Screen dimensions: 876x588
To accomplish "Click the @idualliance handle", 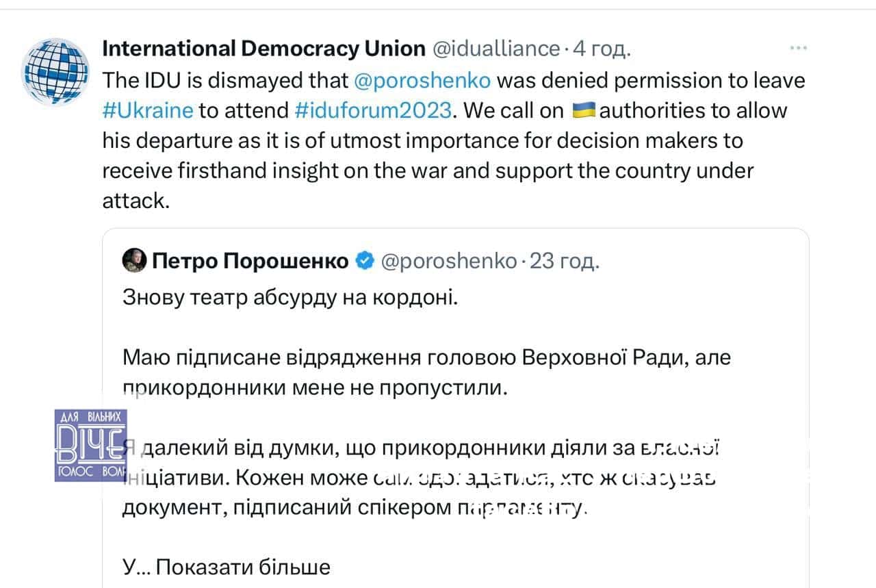I will 495,49.
